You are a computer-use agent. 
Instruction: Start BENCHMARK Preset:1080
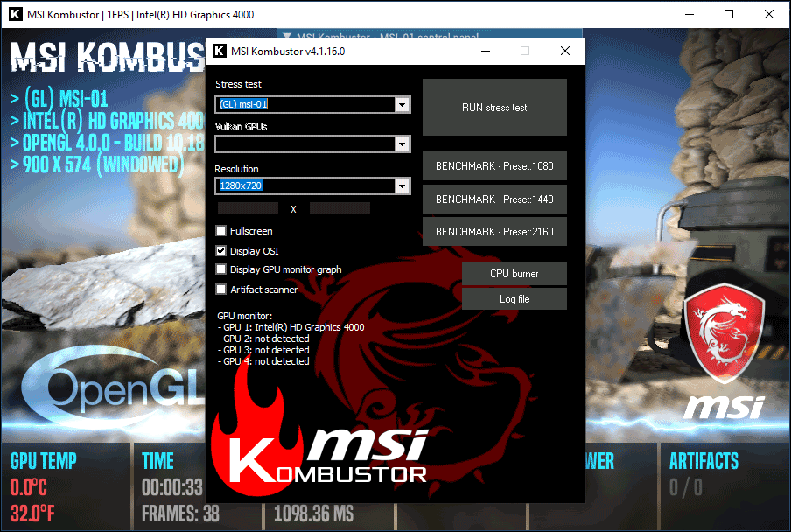click(x=494, y=166)
